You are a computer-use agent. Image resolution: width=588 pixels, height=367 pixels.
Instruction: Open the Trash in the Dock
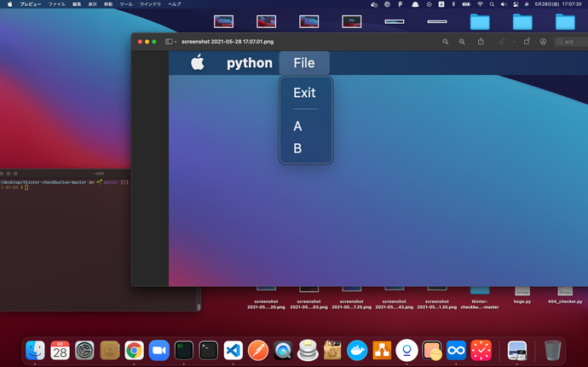click(552, 349)
